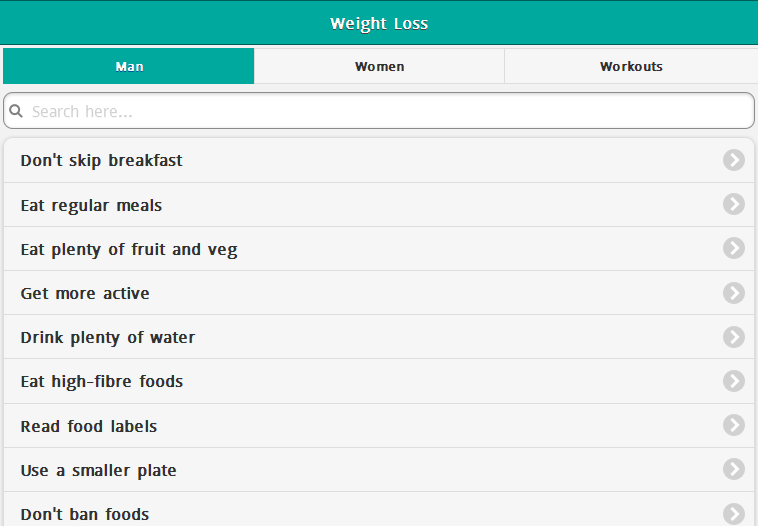Open the Eat regular meals tip
Screen dimensions: 758x526
91,205
